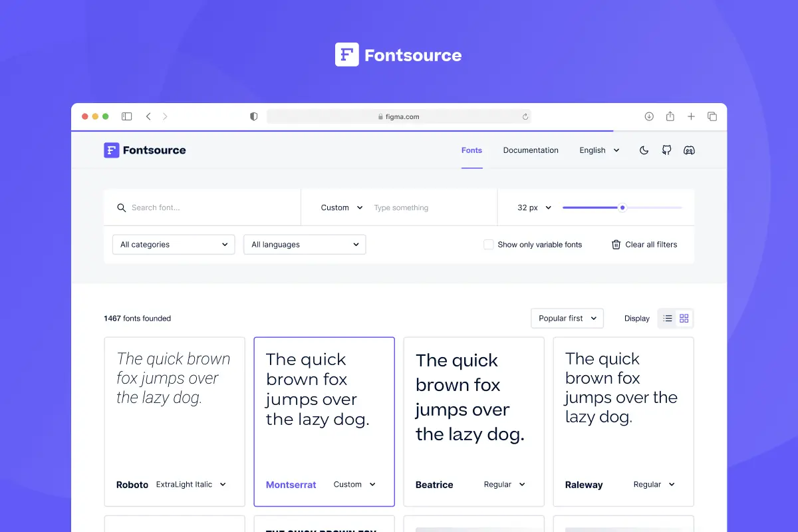Open the Montserrat font link
The image size is (798, 532).
pos(291,484)
